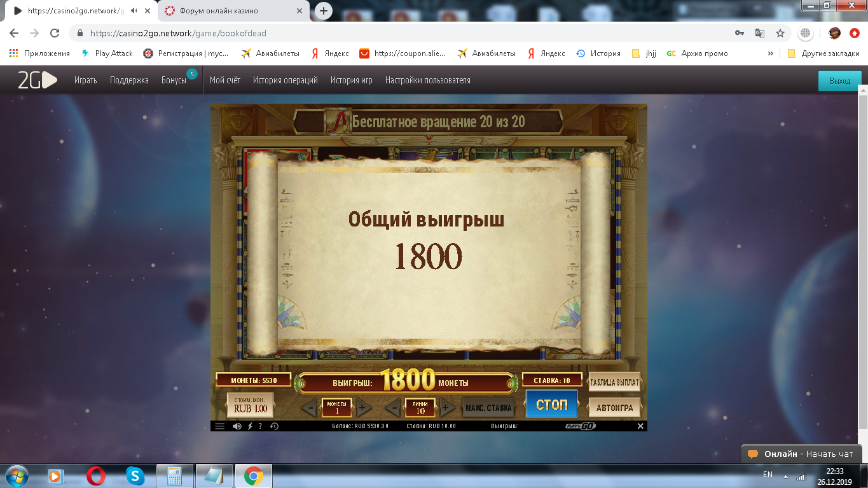The width and height of the screenshot is (868, 488).
Task: Start АВТОИГРА autoplay
Action: [x=614, y=407]
